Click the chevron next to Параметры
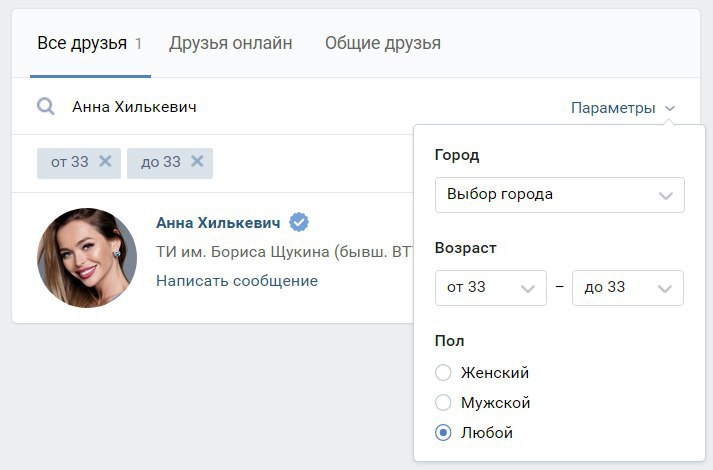713x470 pixels. 670,108
